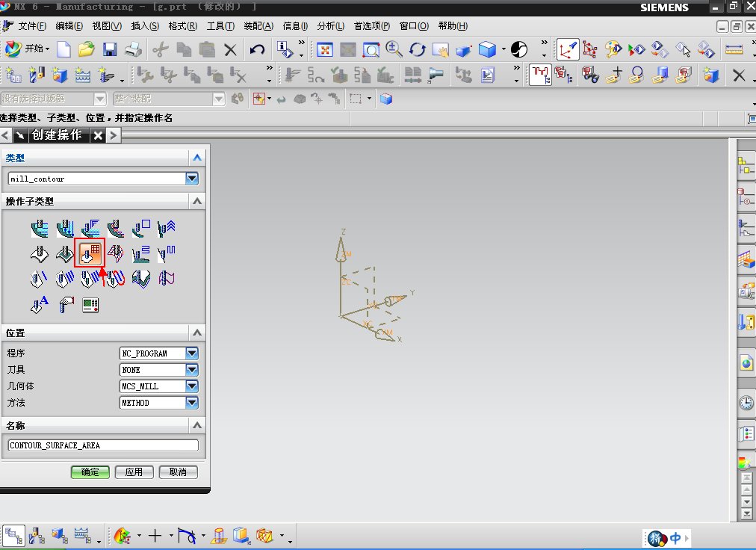Open the History clock tab on resource bar
Viewport: 756px width, 550px height.
(x=746, y=402)
